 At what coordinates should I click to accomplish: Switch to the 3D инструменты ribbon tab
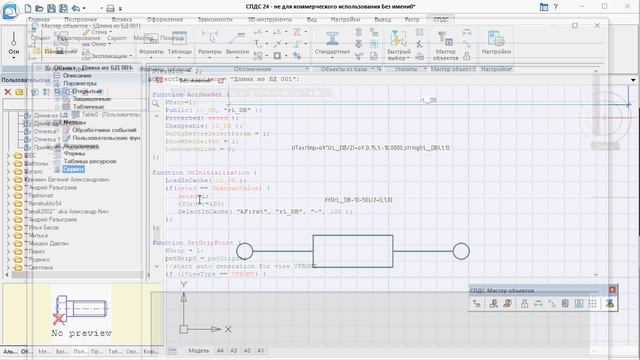pyautogui.click(x=270, y=20)
